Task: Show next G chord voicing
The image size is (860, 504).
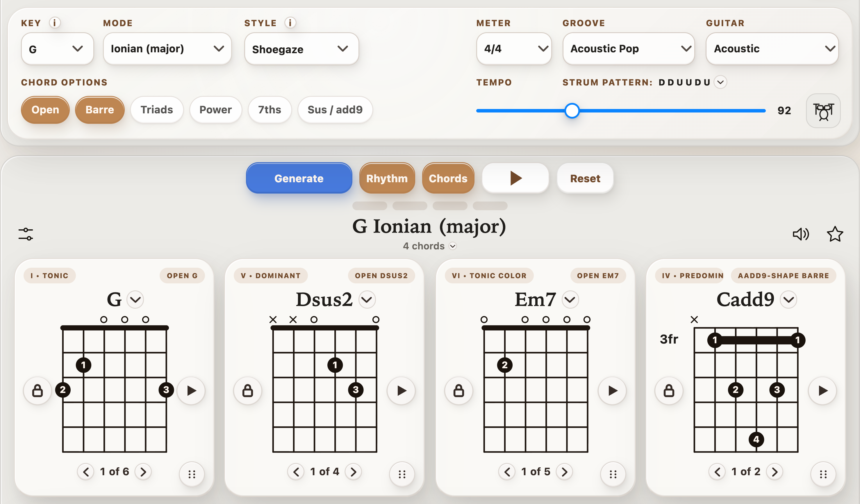Action: [143, 472]
